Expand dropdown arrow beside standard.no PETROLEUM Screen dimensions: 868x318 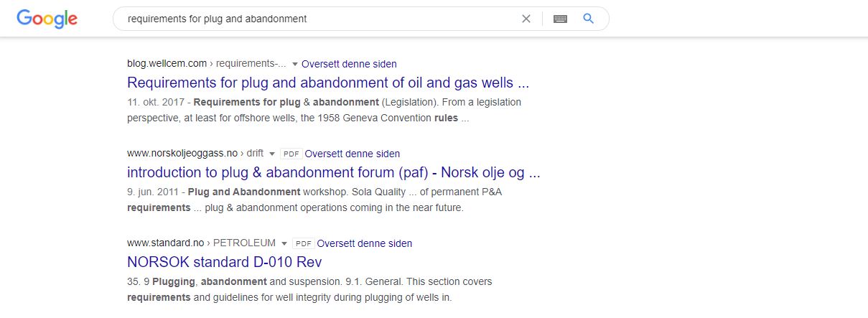[x=284, y=243]
